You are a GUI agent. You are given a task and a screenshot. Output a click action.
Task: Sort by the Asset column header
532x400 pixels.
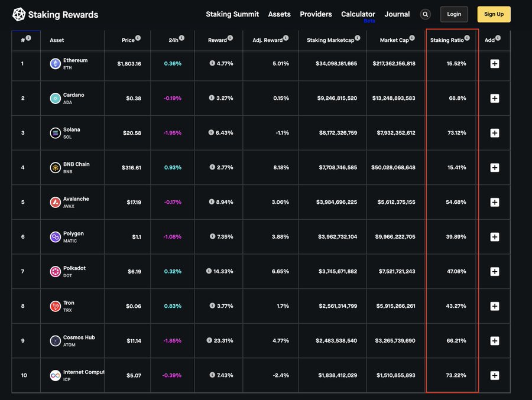(57, 40)
